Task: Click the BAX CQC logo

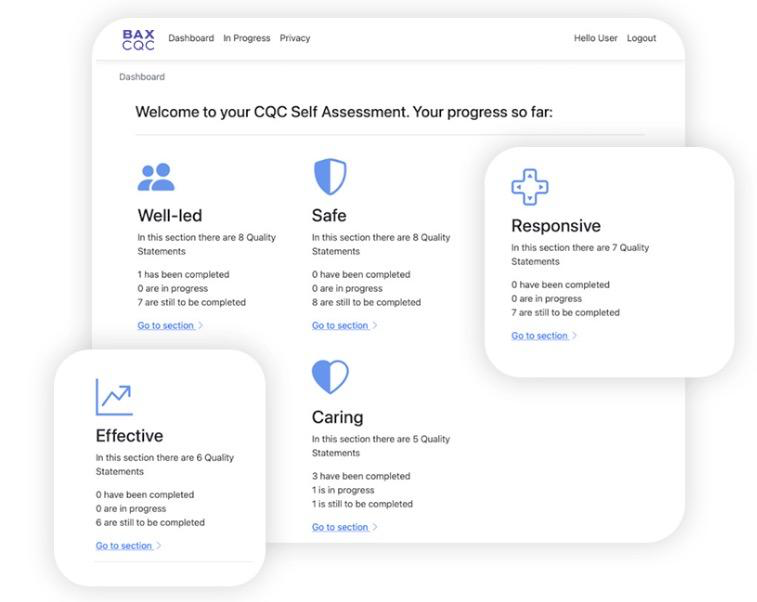Action: 138,39
